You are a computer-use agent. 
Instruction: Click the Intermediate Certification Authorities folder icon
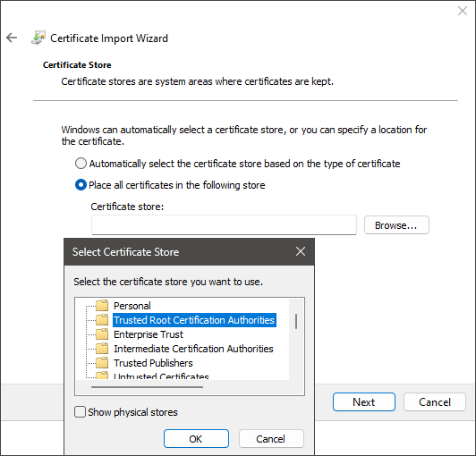[x=102, y=349]
